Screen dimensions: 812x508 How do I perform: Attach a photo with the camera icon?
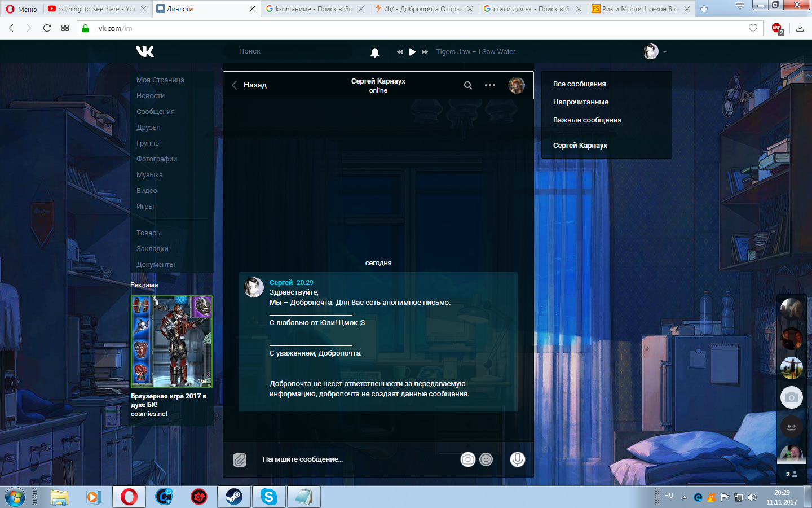[x=468, y=459]
